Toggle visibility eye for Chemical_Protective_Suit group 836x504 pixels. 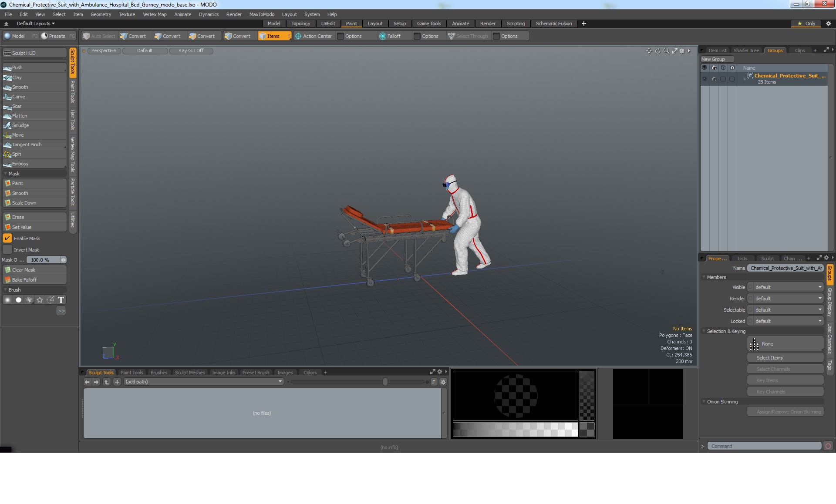(704, 79)
